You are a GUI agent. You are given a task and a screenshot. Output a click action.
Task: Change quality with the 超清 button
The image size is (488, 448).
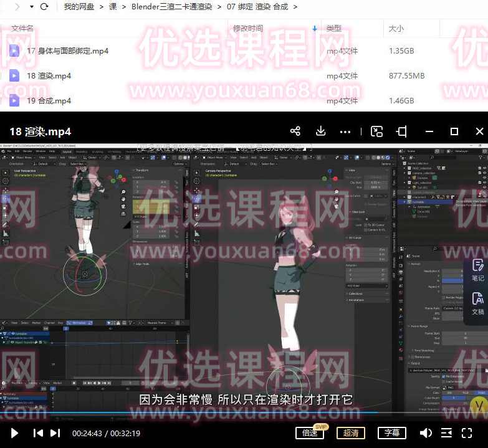351,433
